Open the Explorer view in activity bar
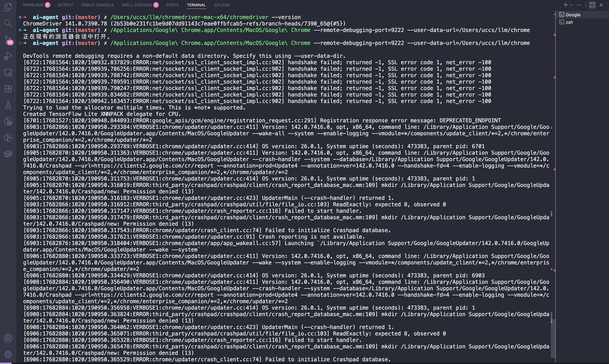Viewport: 609px width, 364px height. 8,7
